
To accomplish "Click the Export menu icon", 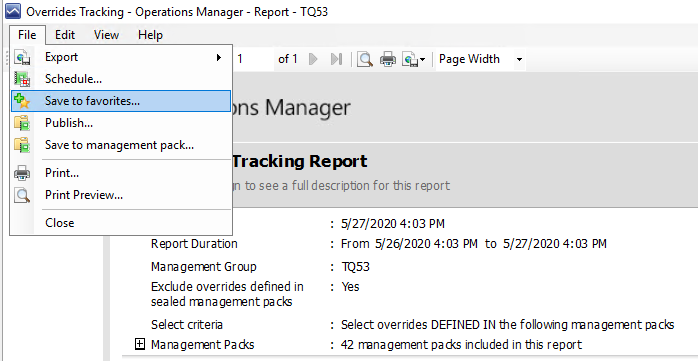I will (22, 57).
